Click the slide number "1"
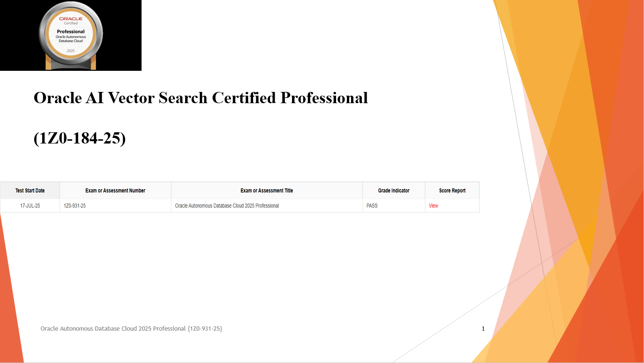The width and height of the screenshot is (644, 363). point(483,329)
